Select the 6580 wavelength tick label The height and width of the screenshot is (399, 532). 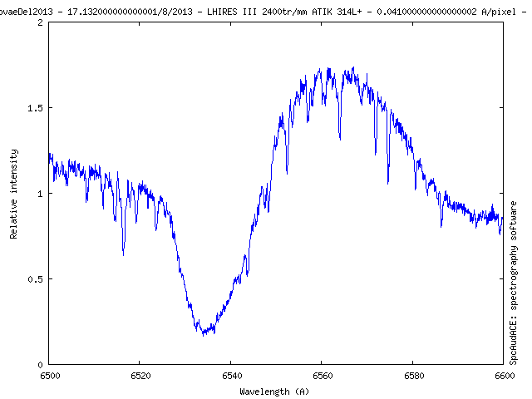[411, 376]
